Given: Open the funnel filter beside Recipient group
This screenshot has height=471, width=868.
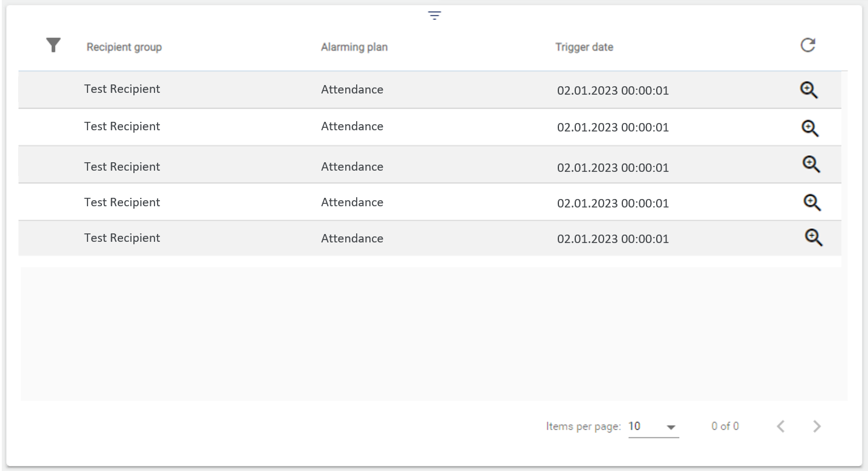Looking at the screenshot, I should [x=54, y=45].
